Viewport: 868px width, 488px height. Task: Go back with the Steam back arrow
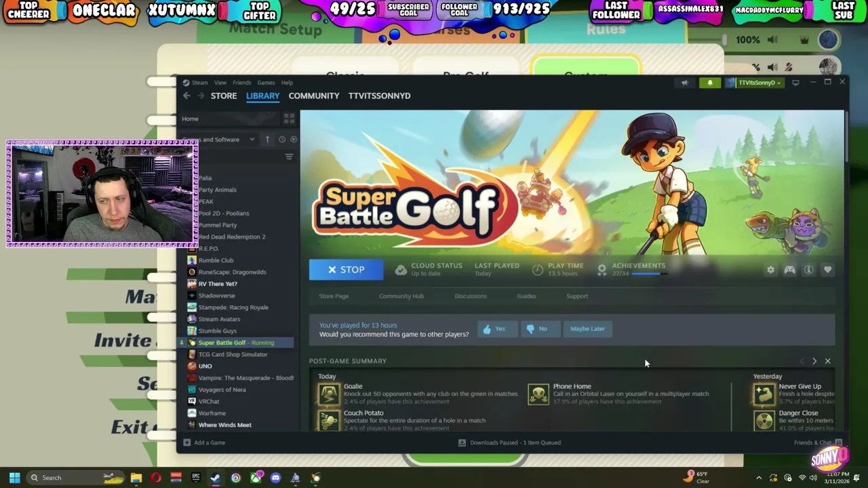click(x=186, y=96)
